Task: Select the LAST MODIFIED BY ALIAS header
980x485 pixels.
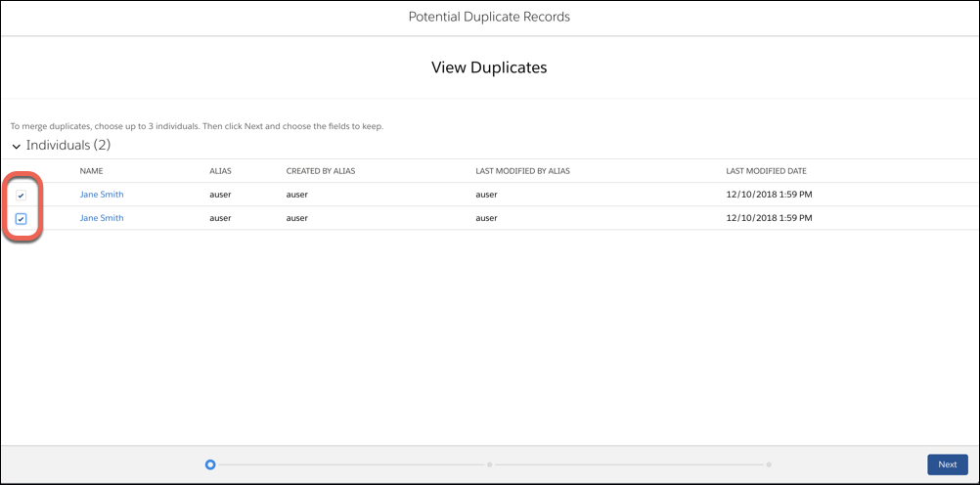Action: point(522,170)
